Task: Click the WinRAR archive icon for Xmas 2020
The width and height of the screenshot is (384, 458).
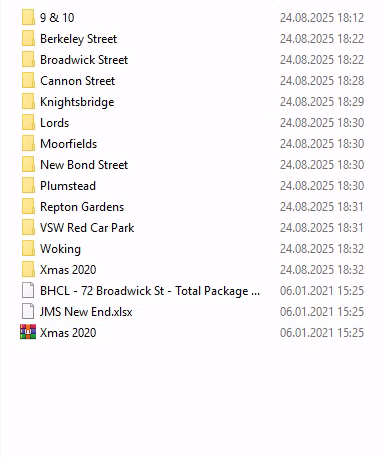Action: [x=28, y=332]
